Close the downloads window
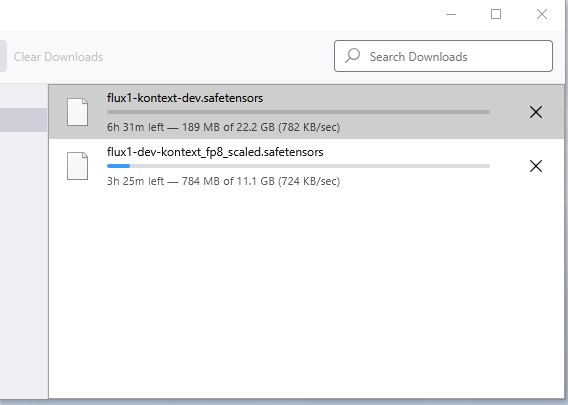 542,14
